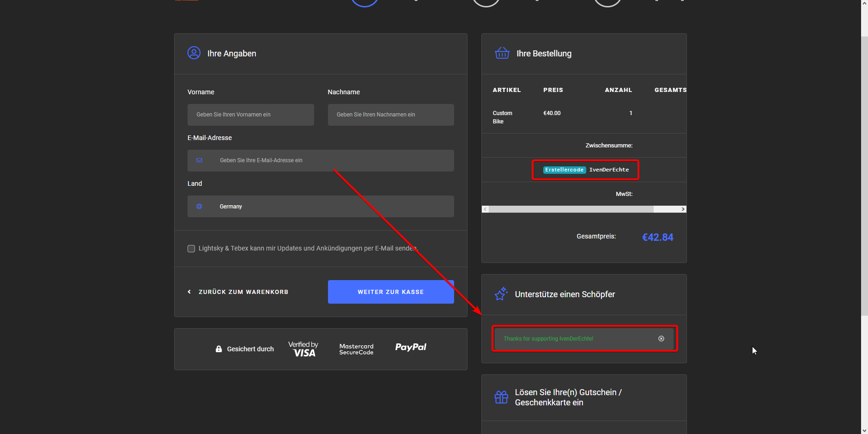
Task: Click the gift icon beside Gutschein heading
Action: [501, 397]
